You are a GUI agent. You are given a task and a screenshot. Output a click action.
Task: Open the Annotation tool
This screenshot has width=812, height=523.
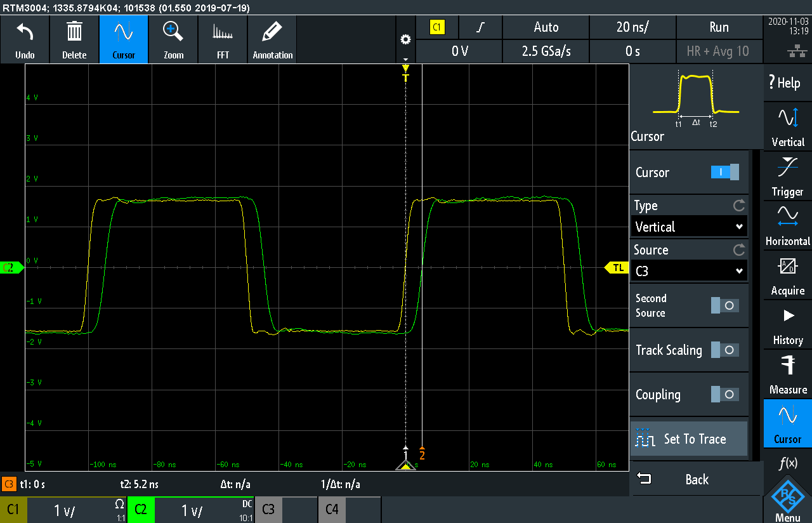(x=272, y=39)
